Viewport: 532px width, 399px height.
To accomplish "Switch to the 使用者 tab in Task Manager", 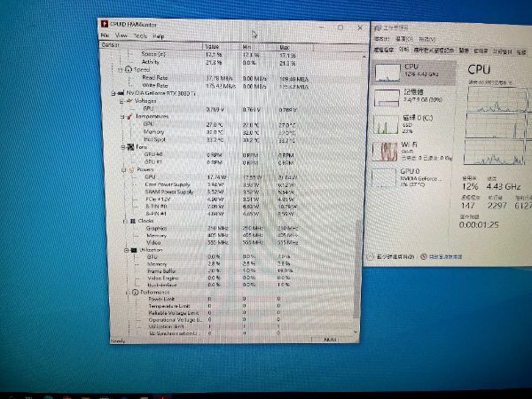I will click(x=481, y=51).
